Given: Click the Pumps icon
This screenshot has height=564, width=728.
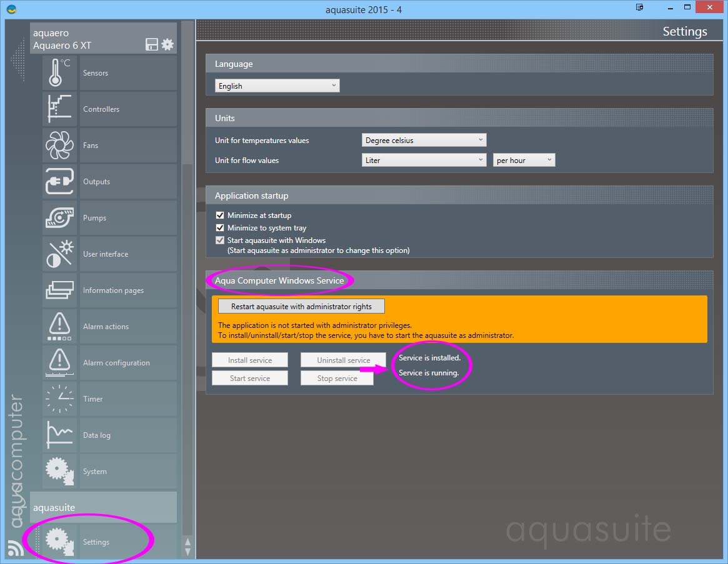Looking at the screenshot, I should [x=59, y=218].
